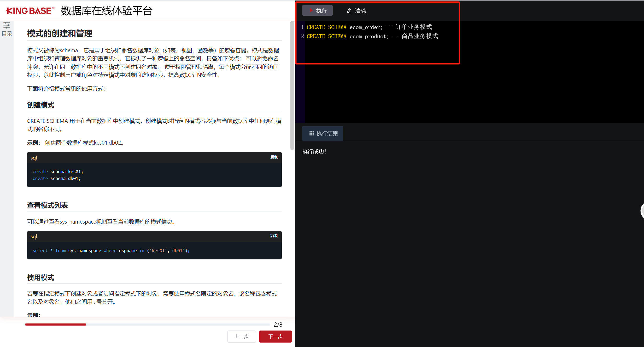Click the 数据库在线体验平台 title
The height and width of the screenshot is (347, 644).
point(107,11)
